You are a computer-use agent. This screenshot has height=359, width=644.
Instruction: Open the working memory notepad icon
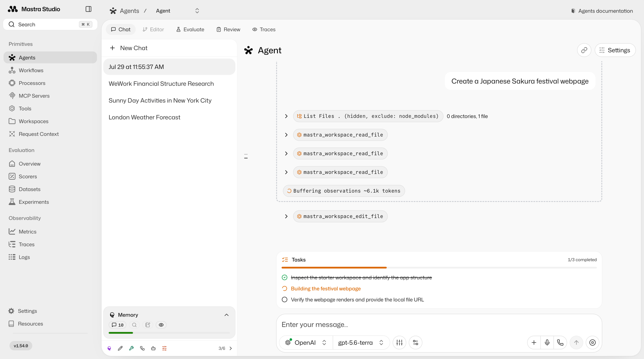tap(148, 325)
